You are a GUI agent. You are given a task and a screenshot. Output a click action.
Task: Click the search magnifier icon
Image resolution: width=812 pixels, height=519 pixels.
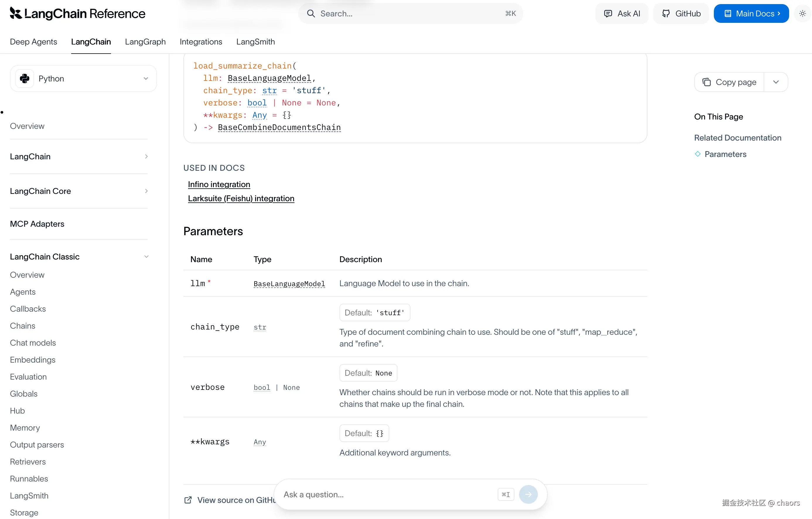point(311,13)
